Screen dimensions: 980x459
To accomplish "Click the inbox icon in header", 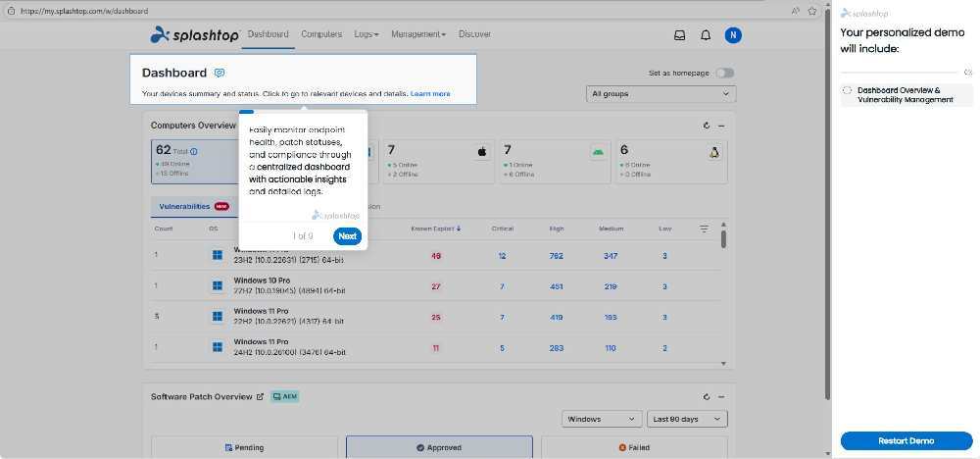I will [x=679, y=35].
